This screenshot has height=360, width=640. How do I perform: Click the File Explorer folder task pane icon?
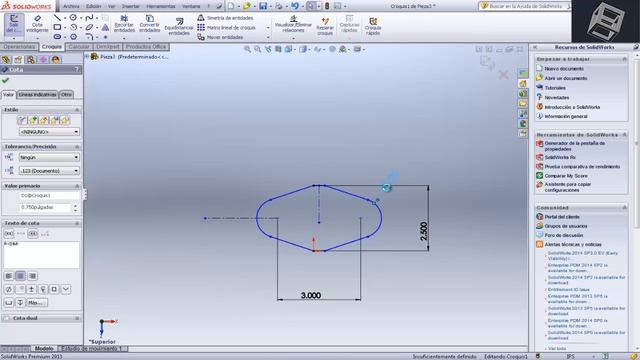point(523,104)
